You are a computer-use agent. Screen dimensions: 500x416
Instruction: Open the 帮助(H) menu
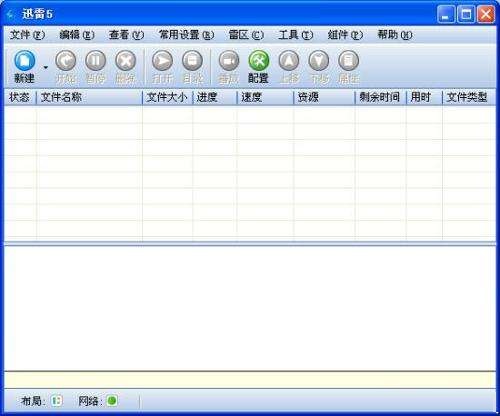tap(395, 35)
